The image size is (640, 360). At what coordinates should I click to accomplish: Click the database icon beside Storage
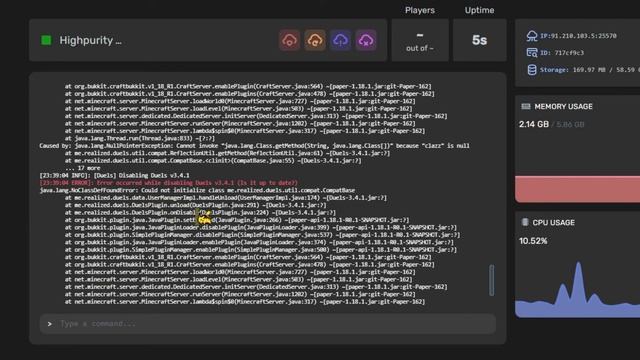[531, 70]
